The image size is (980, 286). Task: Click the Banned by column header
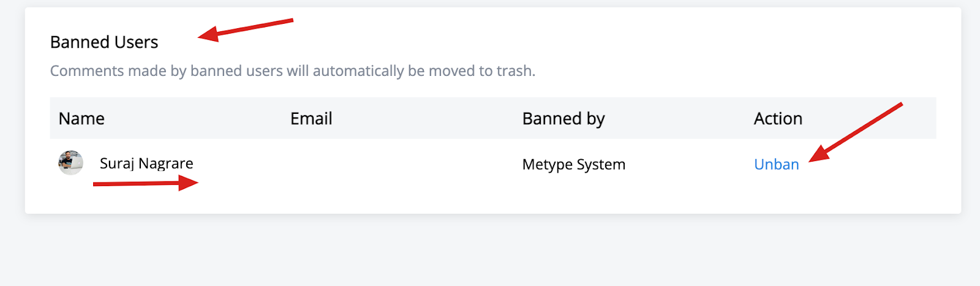tap(563, 119)
